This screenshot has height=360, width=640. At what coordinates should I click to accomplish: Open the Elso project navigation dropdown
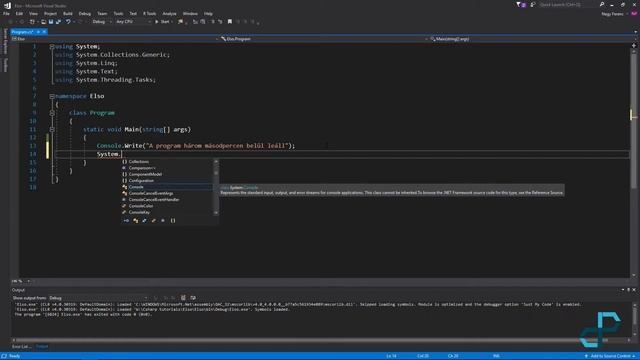(115, 39)
